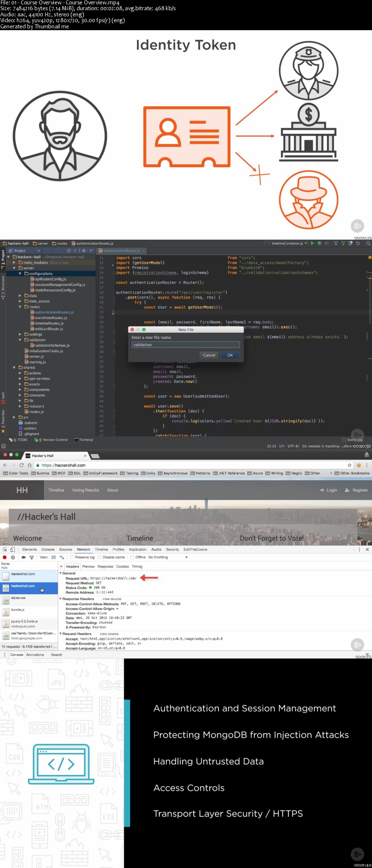
Task: Open the Event Log in IDE status bar
Action: click(352, 440)
